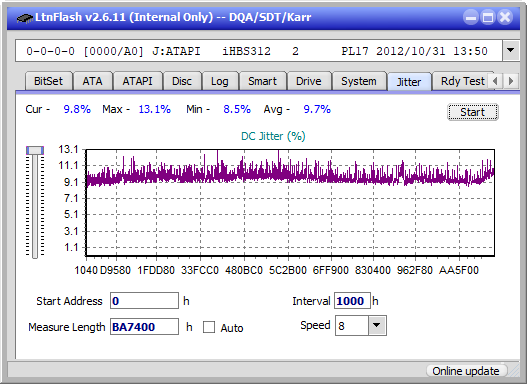527x384 pixels.
Task: Select the Jitter tab
Action: tap(409, 82)
